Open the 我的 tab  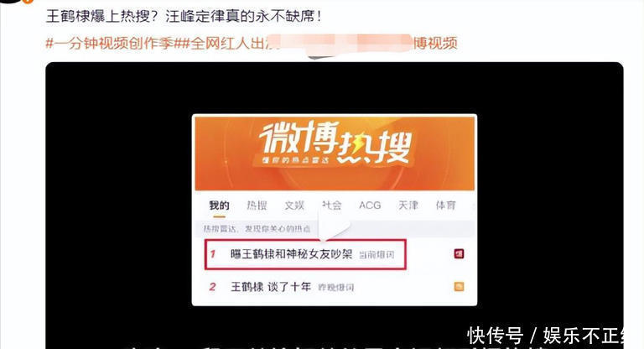pos(219,206)
